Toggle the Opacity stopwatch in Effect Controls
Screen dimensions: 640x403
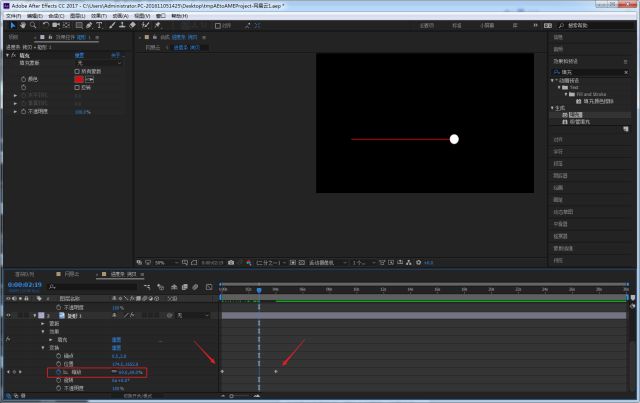click(23, 111)
